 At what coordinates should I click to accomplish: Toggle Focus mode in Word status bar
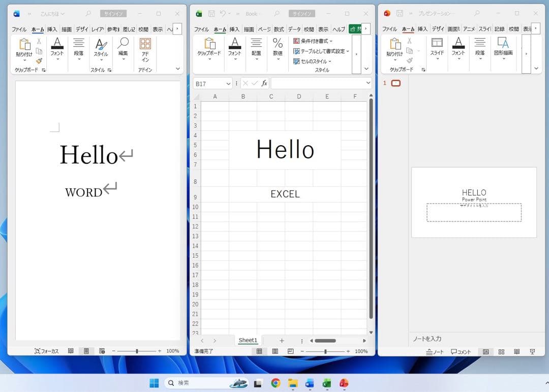pyautogui.click(x=47, y=351)
